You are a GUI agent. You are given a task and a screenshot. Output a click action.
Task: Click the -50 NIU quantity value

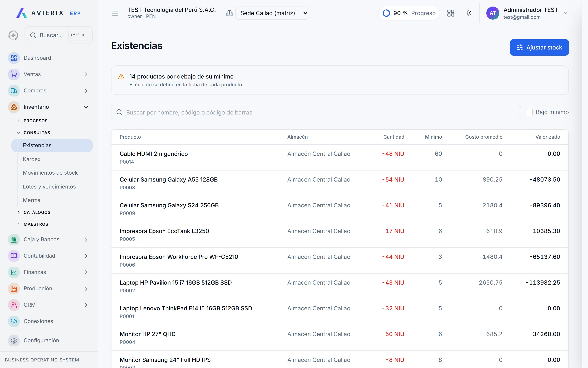click(x=393, y=334)
